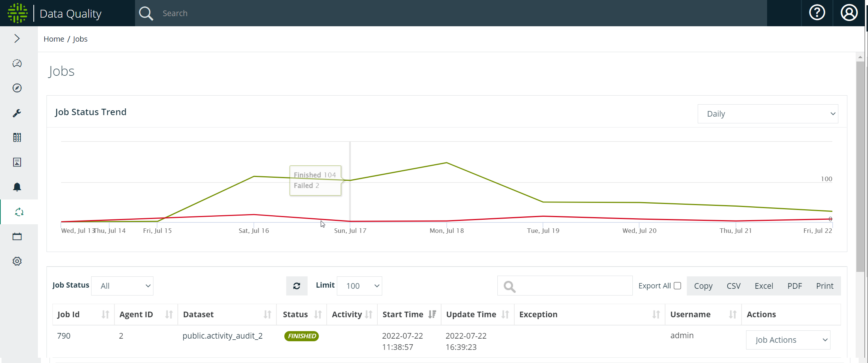Open the Daily trend interval dropdown
This screenshot has width=868, height=363.
click(767, 114)
